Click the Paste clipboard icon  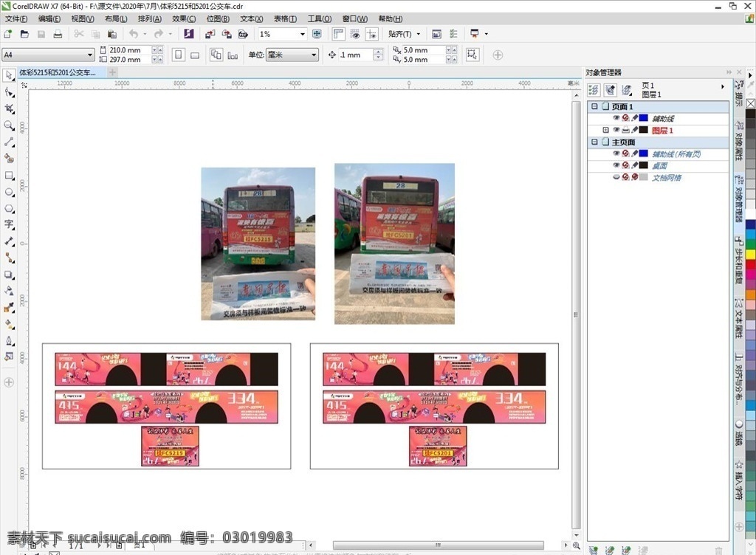pos(112,34)
